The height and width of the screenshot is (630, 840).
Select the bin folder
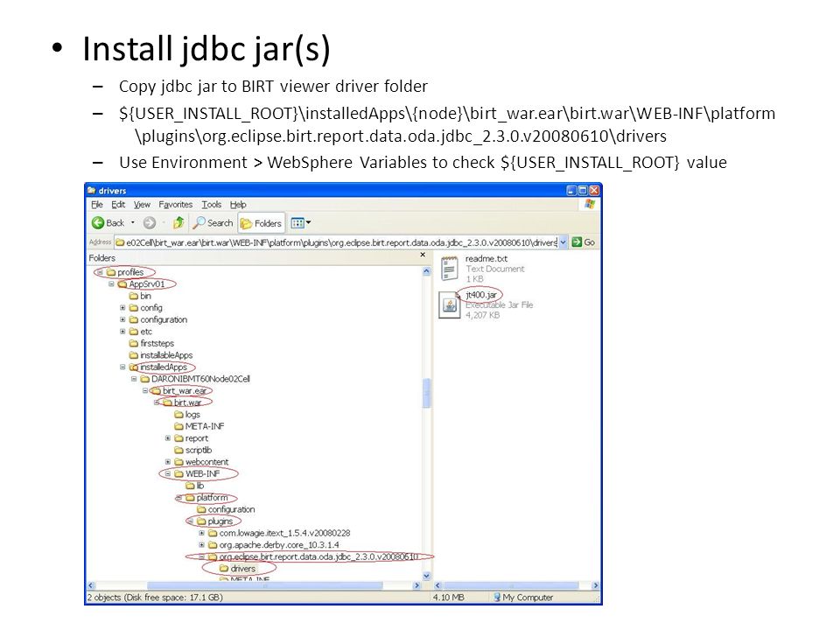coord(140,296)
